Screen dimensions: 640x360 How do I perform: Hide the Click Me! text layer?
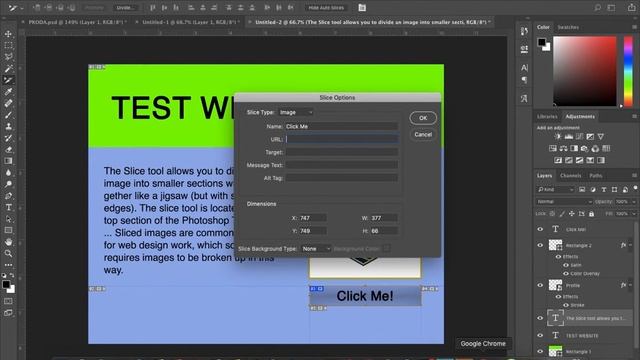tap(540, 229)
